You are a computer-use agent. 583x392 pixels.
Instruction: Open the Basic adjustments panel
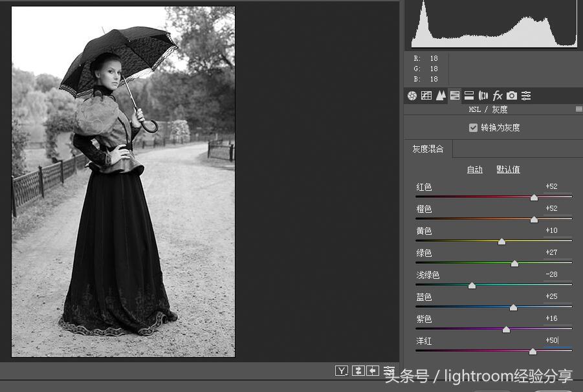(x=412, y=95)
